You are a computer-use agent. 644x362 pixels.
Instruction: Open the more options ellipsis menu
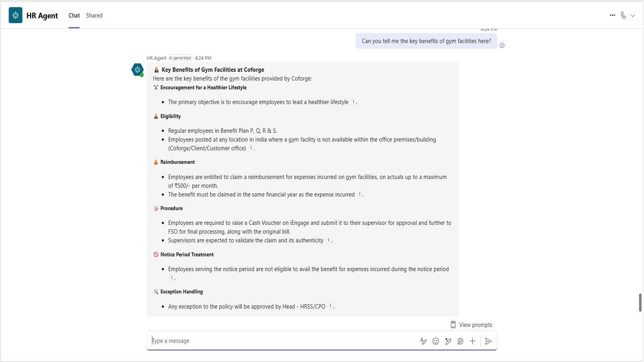[x=612, y=16]
